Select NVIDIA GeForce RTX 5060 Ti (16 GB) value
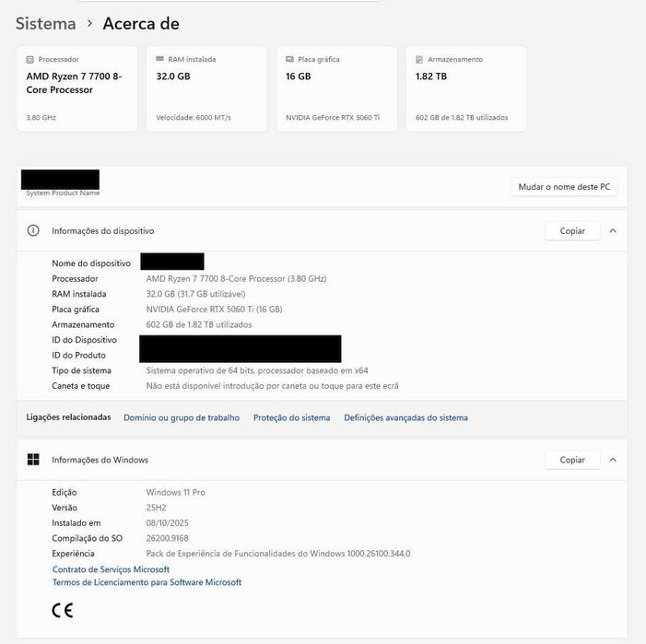This screenshot has width=646, height=644. tap(214, 310)
